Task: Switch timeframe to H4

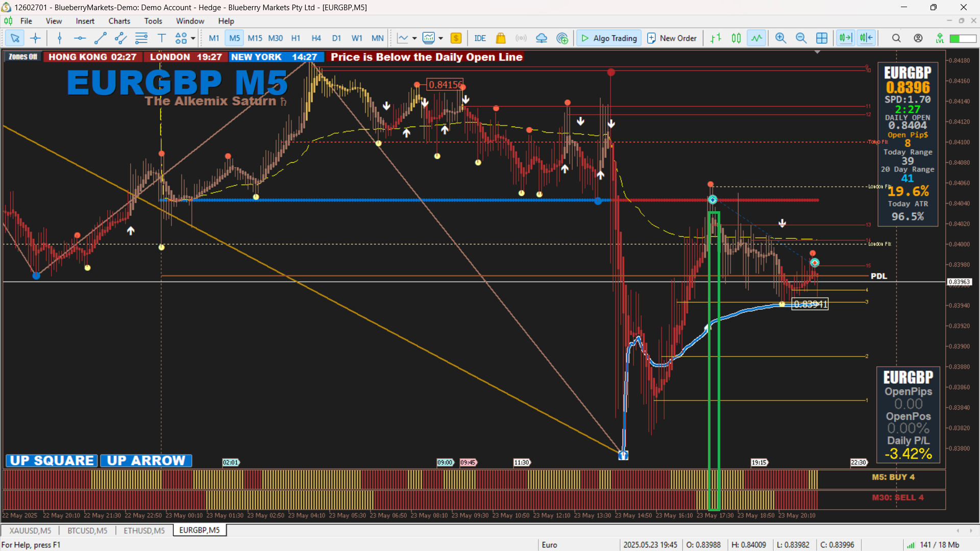Action: point(316,38)
